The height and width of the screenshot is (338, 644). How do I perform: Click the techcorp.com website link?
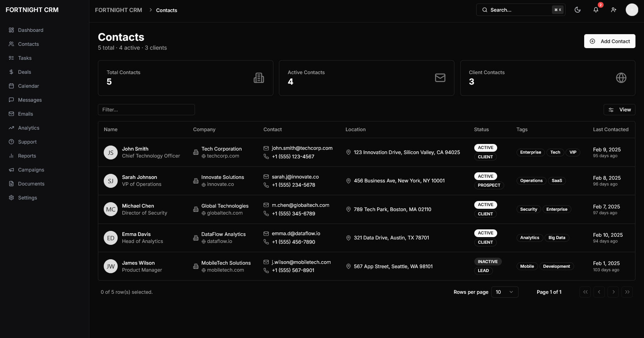click(x=223, y=156)
